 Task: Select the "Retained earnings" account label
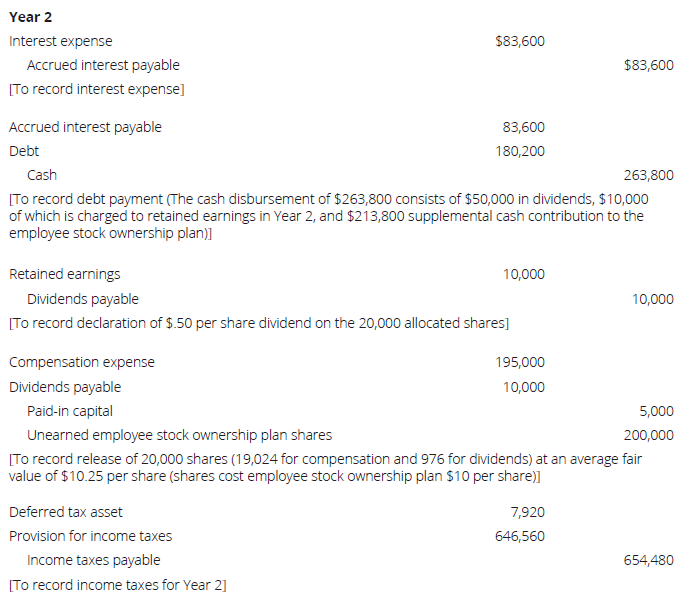pos(64,274)
